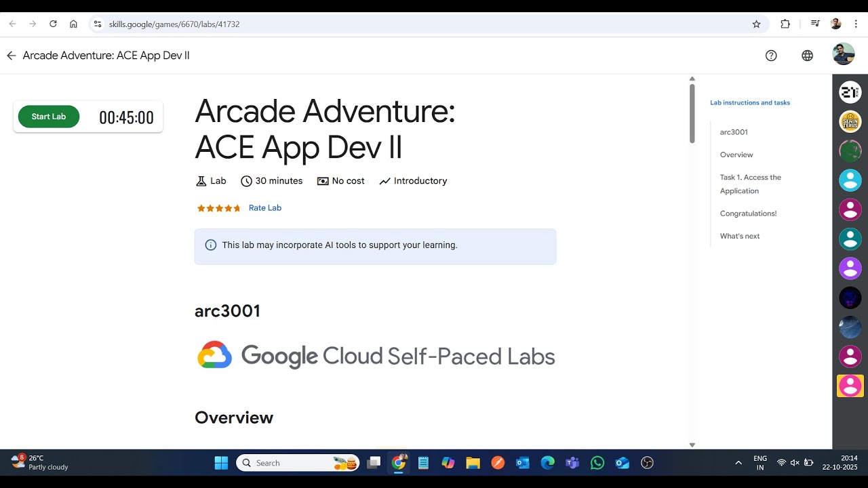The height and width of the screenshot is (488, 868).
Task: Open the language globe icon
Action: [807, 56]
